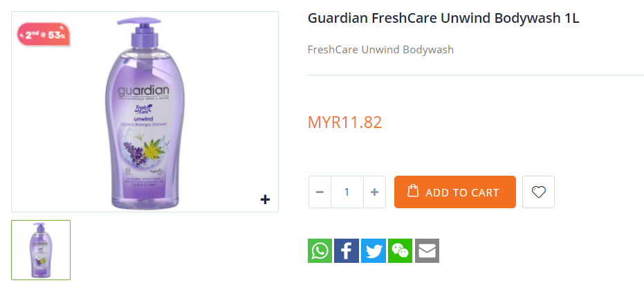Click the MYR11.82 price text
Image resolution: width=644 pixels, height=294 pixels.
click(344, 122)
